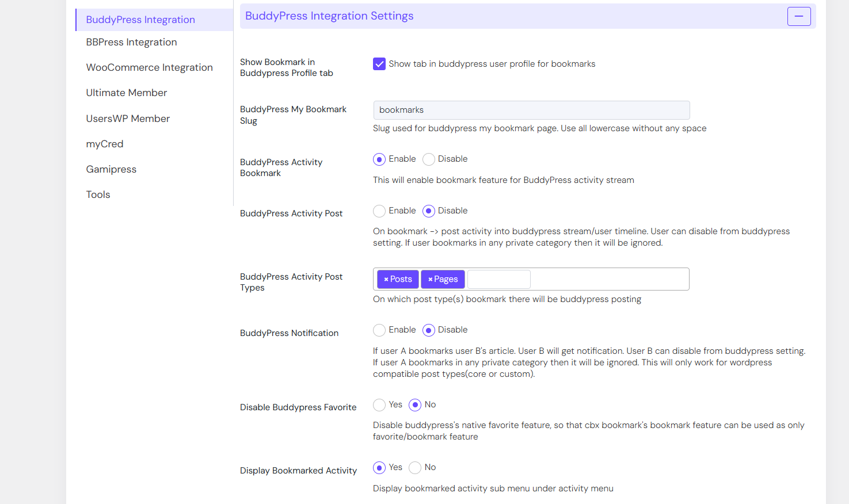This screenshot has height=504, width=849.
Task: Click the 'BuddyPress Activity Post Types' label
Action: pos(291,282)
